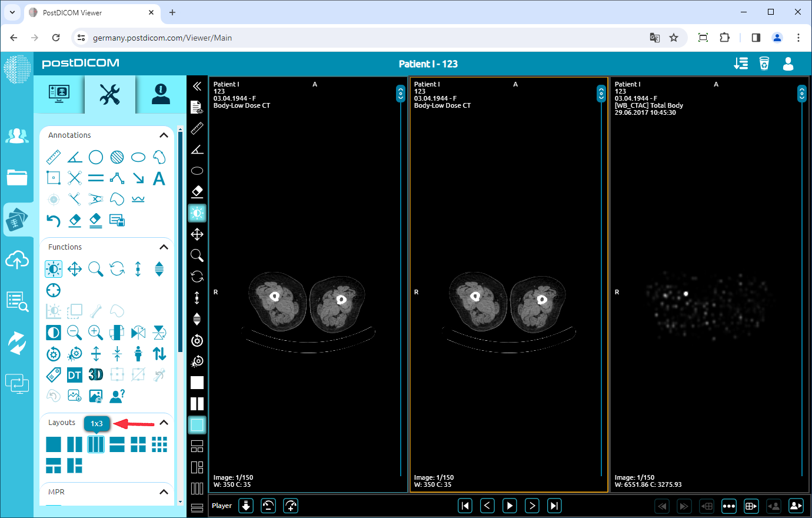This screenshot has height=518, width=812.
Task: Toggle the eraser annotation tool
Action: (74, 220)
